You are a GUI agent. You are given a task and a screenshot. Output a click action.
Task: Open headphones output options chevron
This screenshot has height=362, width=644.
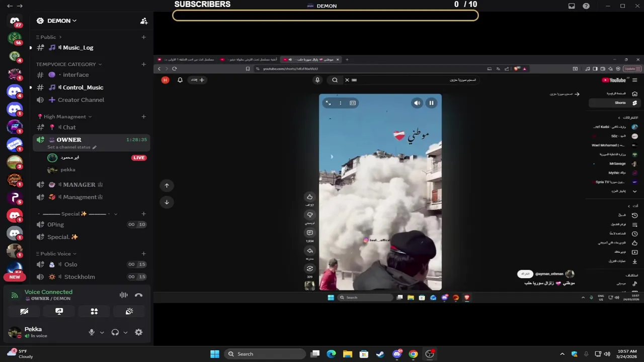pos(125,332)
